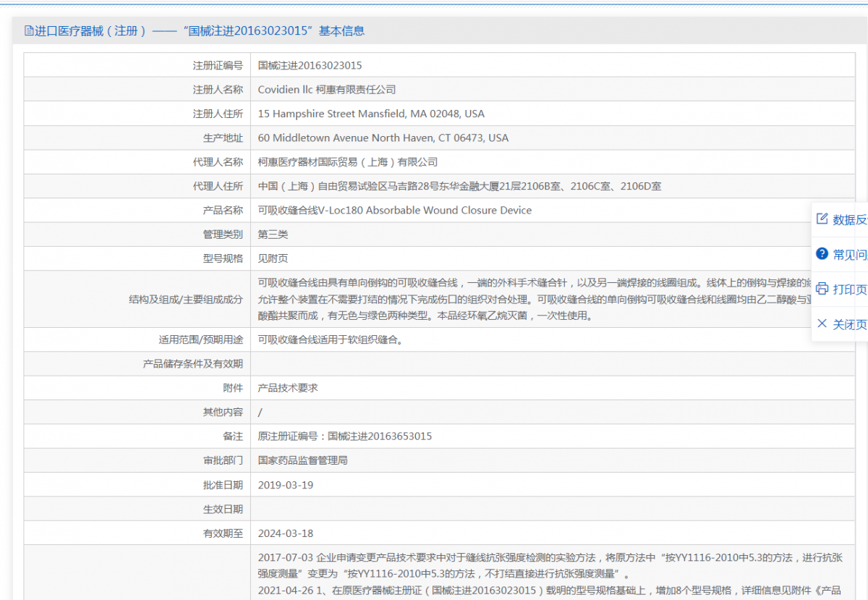868x600 pixels.
Task: Click the 60 Middletown Avenue production address
Action: pyautogui.click(x=383, y=138)
